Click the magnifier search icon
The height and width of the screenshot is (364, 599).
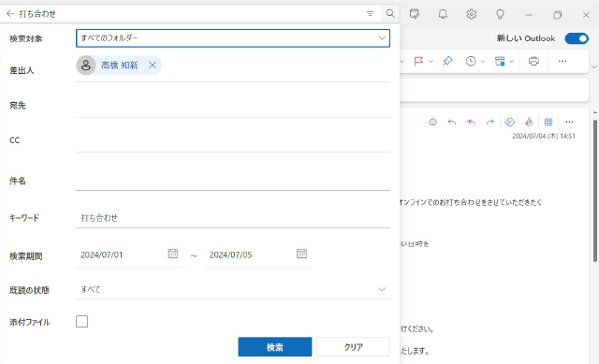click(390, 14)
